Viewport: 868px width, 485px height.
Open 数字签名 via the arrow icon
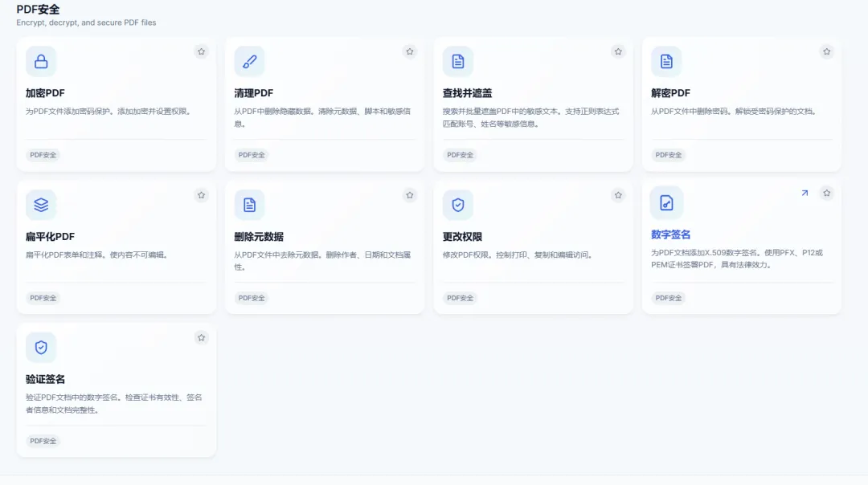(805, 193)
